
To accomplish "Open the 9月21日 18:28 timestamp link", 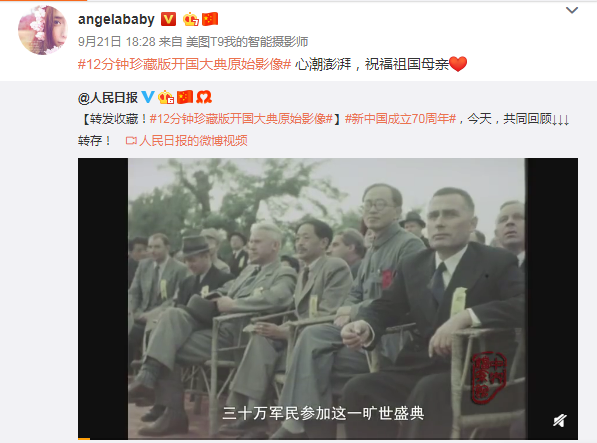I will point(117,41).
